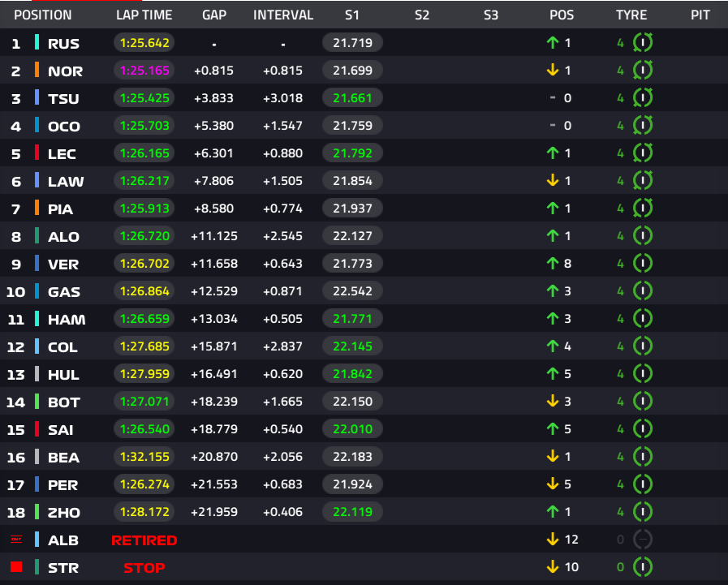The width and height of the screenshot is (728, 585).
Task: Select the driver name PIA
Action: pos(60,209)
